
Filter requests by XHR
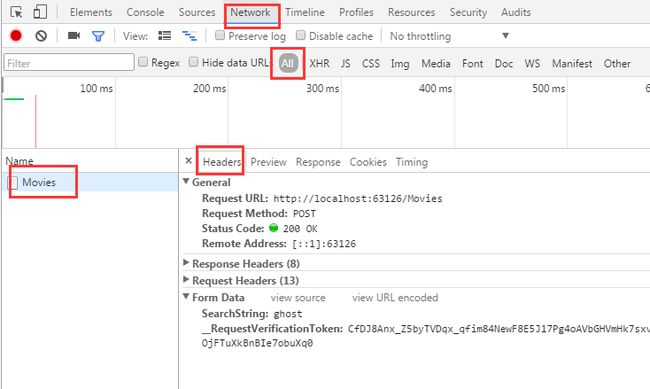(x=319, y=63)
